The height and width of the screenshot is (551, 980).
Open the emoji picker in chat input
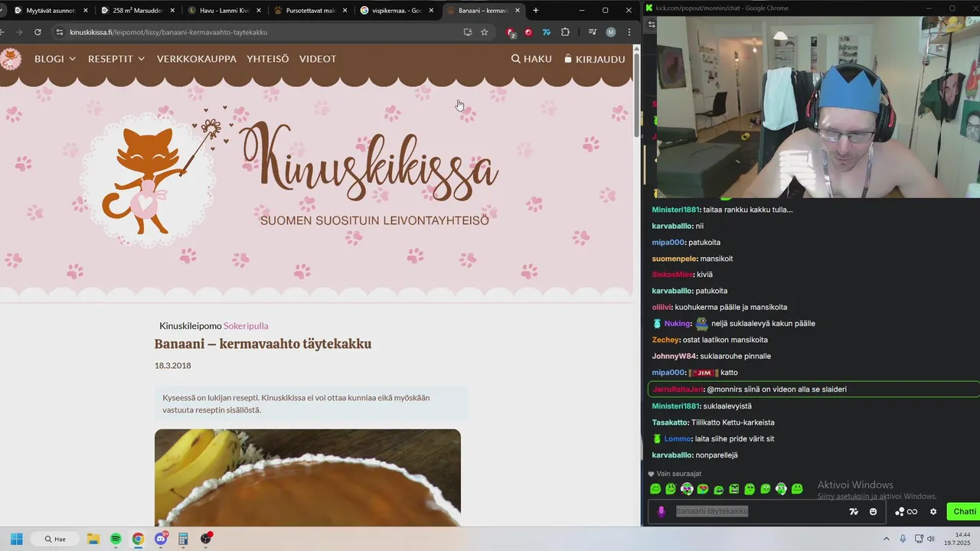coord(874,512)
